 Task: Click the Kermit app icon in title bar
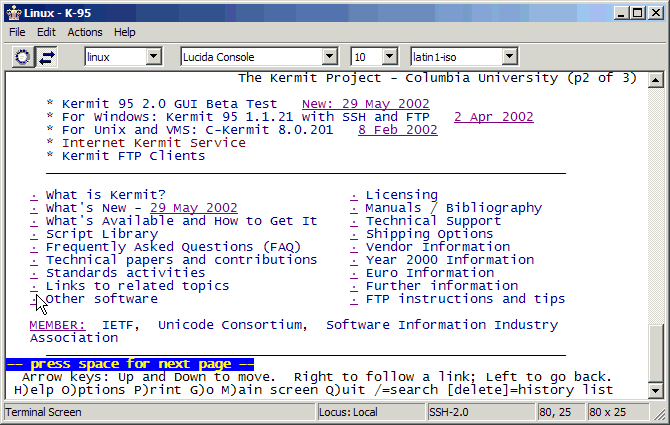(12, 12)
